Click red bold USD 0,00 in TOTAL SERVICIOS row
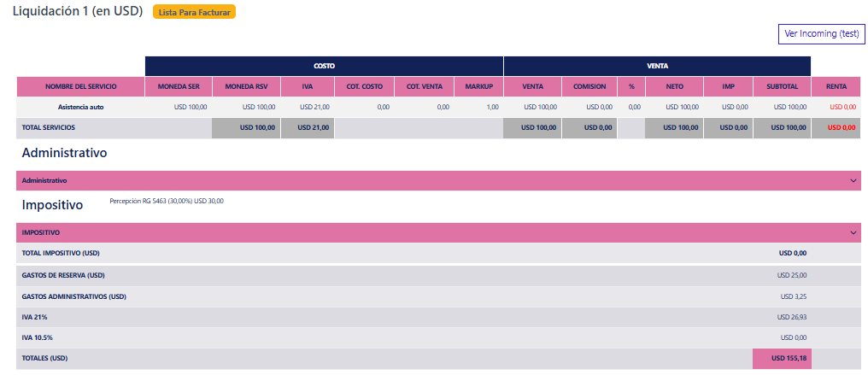The height and width of the screenshot is (375, 868). tap(842, 127)
